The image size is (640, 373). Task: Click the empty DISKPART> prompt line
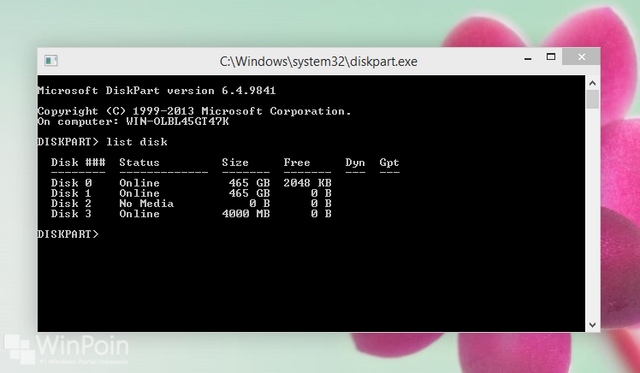click(x=68, y=234)
